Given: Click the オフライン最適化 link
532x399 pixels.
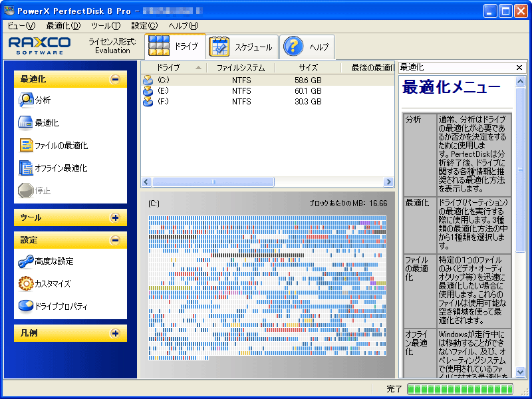Looking at the screenshot, I should 61,168.
